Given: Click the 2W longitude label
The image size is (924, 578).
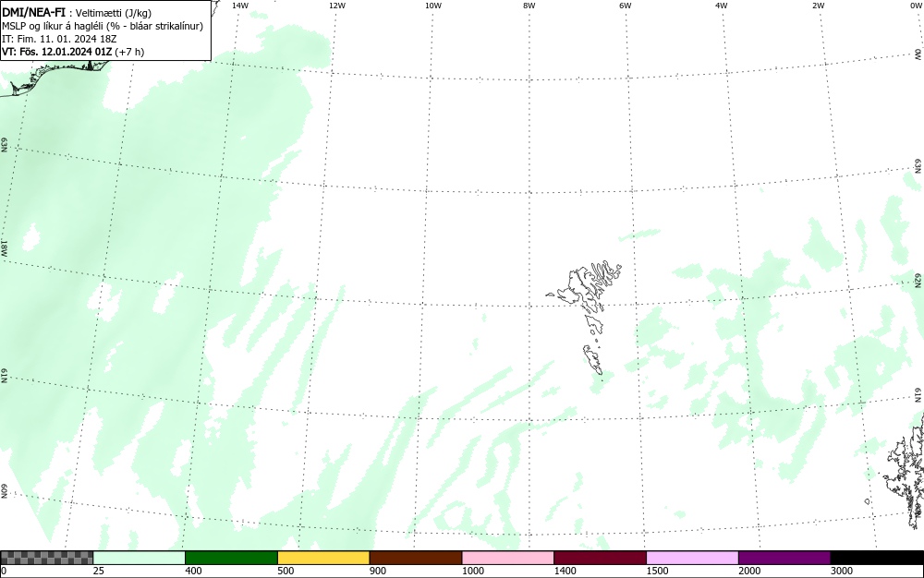Looking at the screenshot, I should click(818, 6).
